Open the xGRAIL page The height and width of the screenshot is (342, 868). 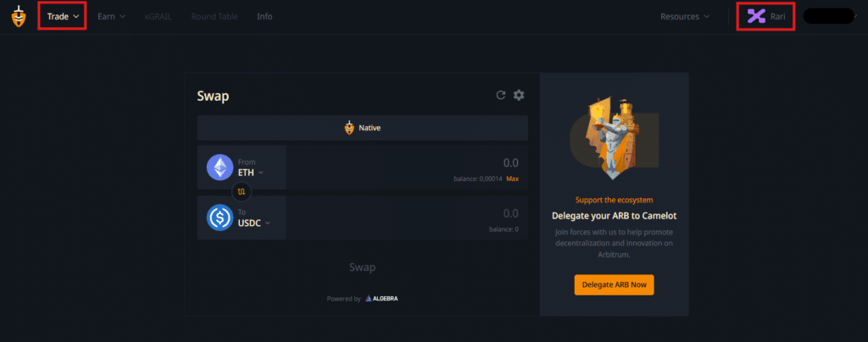coord(158,17)
